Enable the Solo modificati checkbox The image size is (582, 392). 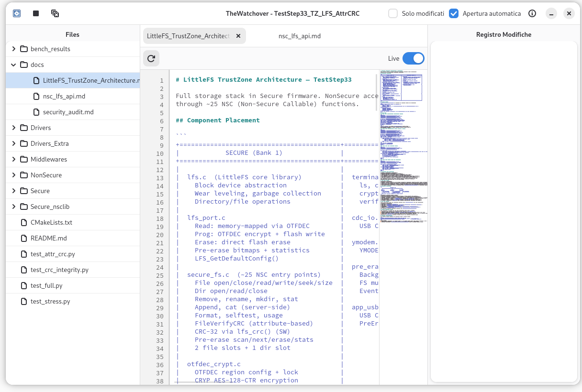[x=393, y=13]
